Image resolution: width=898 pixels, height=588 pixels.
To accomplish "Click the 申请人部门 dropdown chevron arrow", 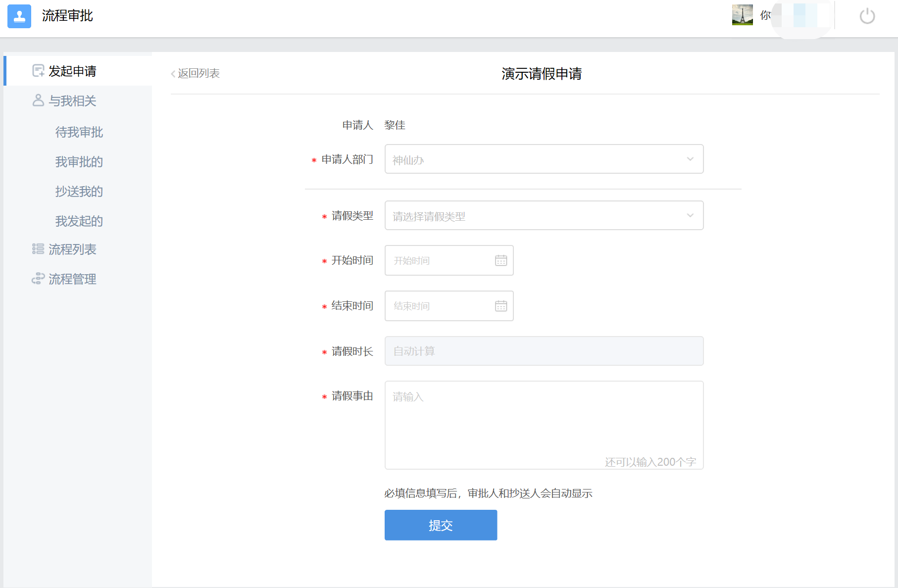I will click(x=690, y=159).
